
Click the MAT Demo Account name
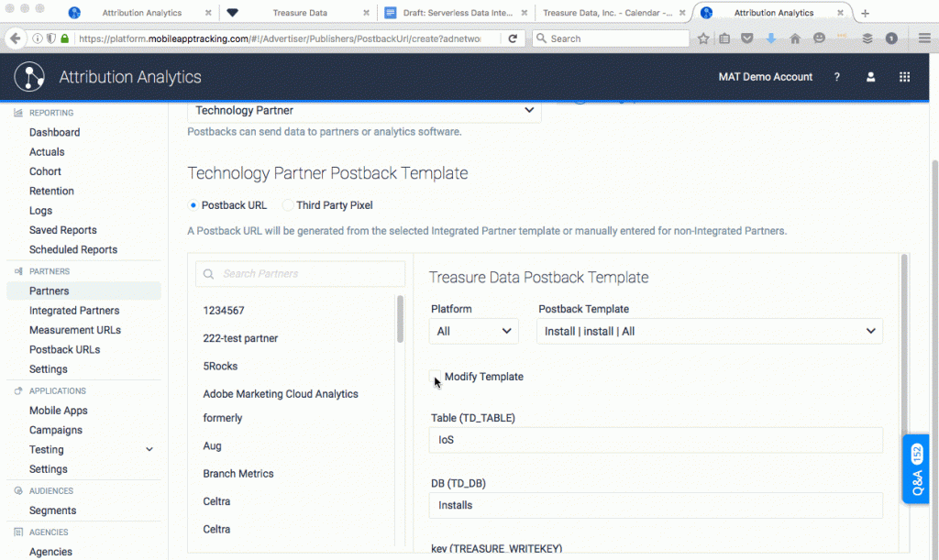(x=766, y=77)
